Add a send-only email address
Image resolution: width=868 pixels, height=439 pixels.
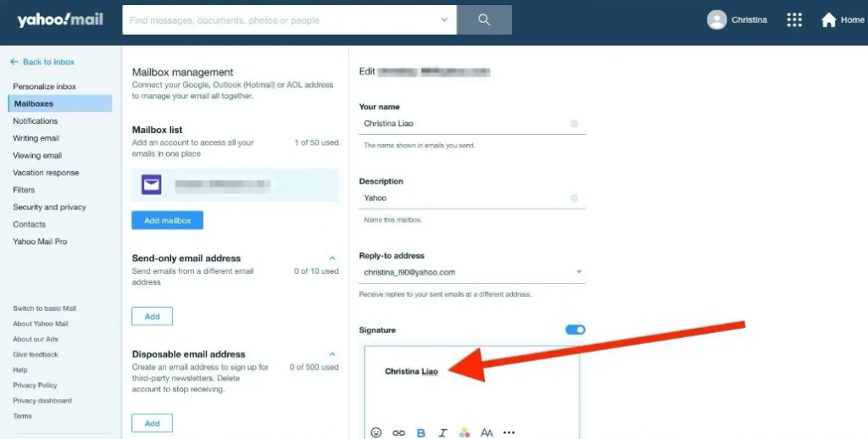pyautogui.click(x=153, y=316)
